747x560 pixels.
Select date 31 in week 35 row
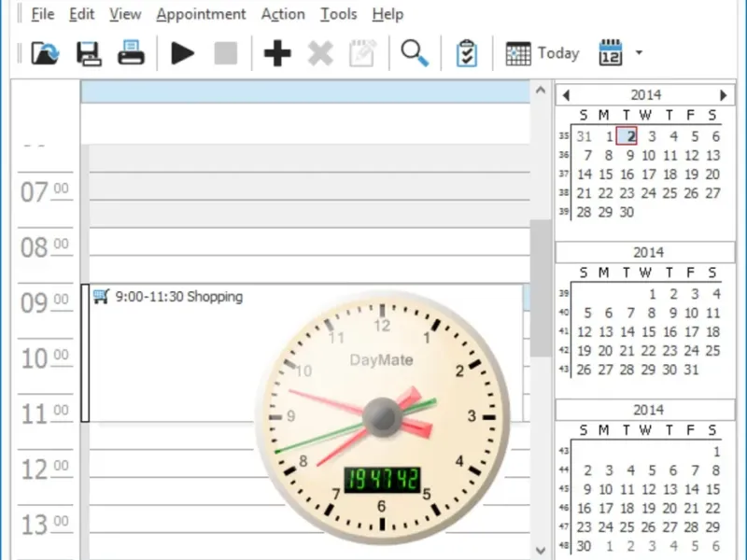(585, 136)
